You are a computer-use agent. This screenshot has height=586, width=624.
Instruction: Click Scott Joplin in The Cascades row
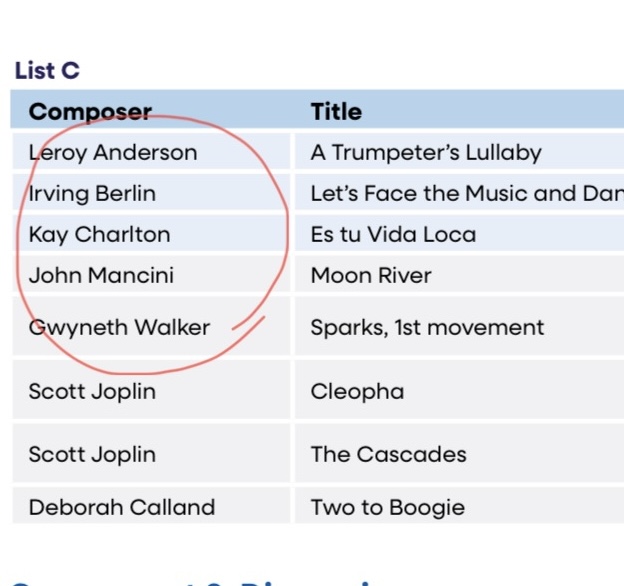(92, 454)
